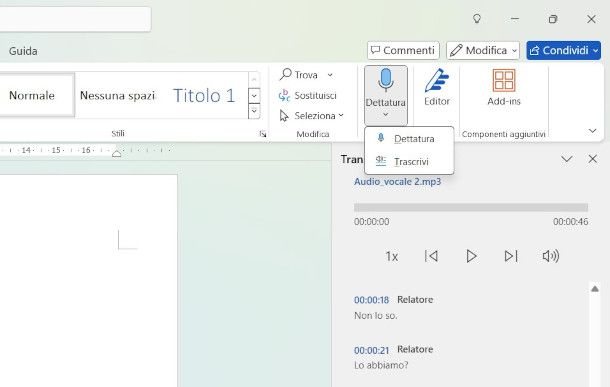610x387 pixels.
Task: Open the Audio_vocale 2.mp3 link
Action: point(397,182)
